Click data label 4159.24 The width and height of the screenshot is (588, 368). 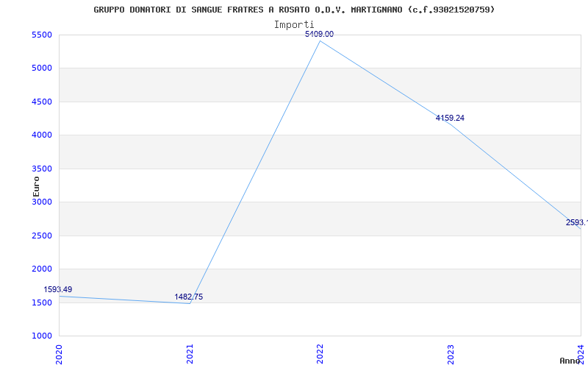click(x=450, y=118)
